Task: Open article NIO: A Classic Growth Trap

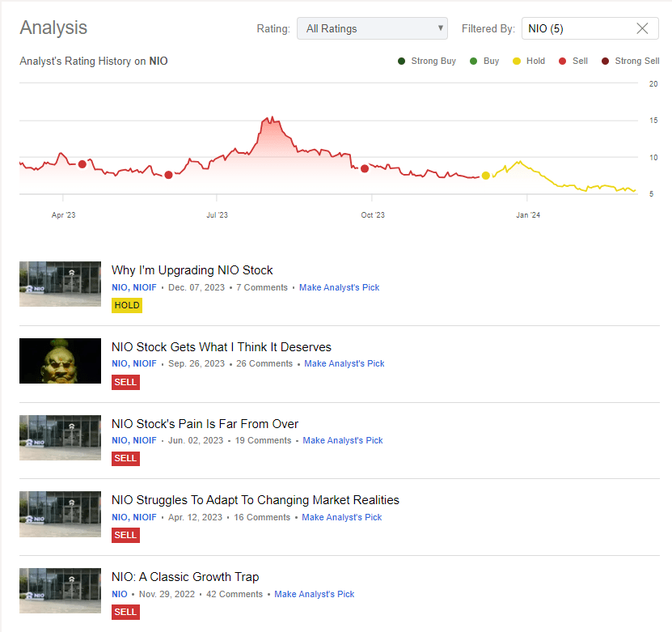Action: [x=185, y=577]
